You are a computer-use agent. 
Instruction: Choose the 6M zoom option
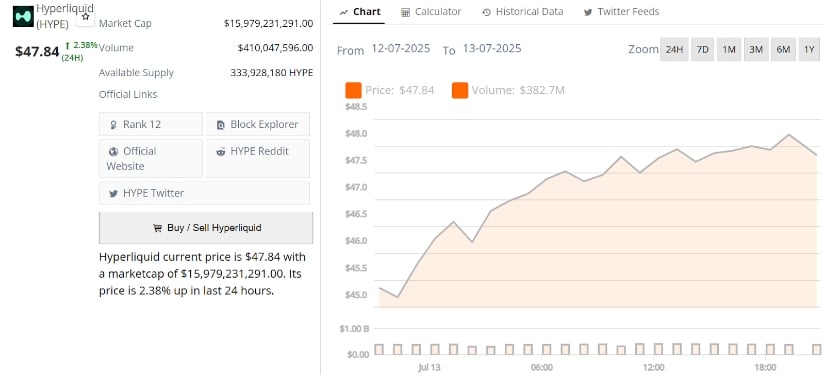(x=783, y=49)
